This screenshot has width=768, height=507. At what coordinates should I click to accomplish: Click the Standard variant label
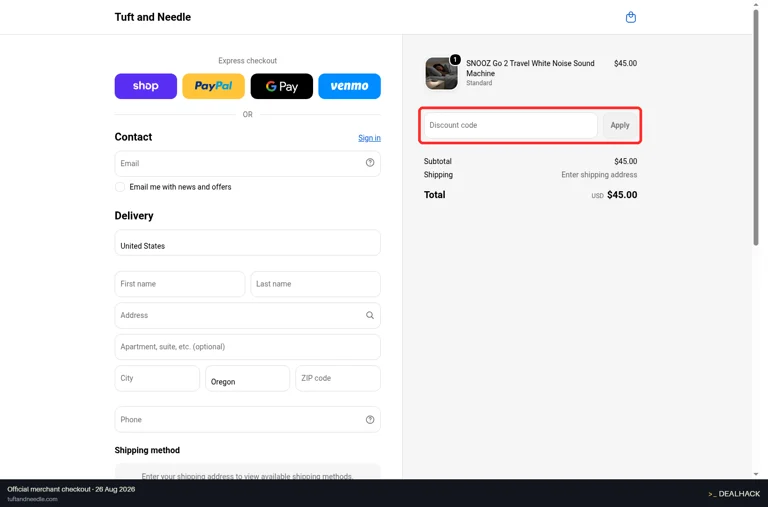479,83
